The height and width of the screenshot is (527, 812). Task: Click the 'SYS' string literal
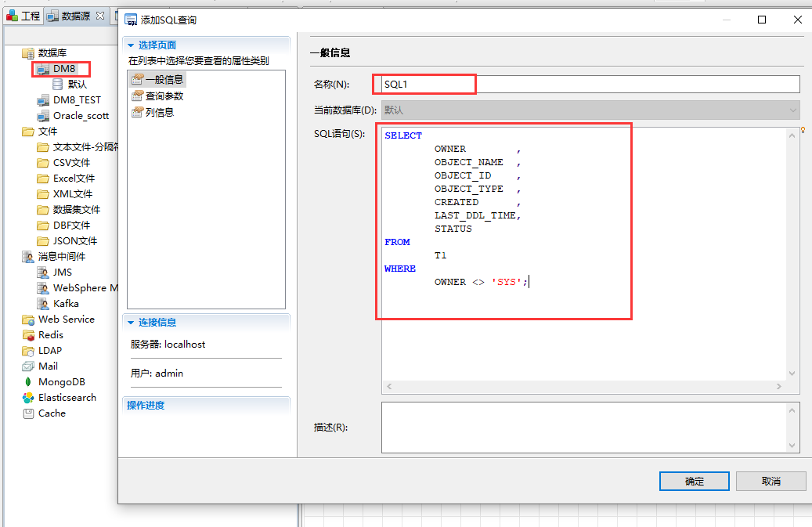[x=507, y=282]
